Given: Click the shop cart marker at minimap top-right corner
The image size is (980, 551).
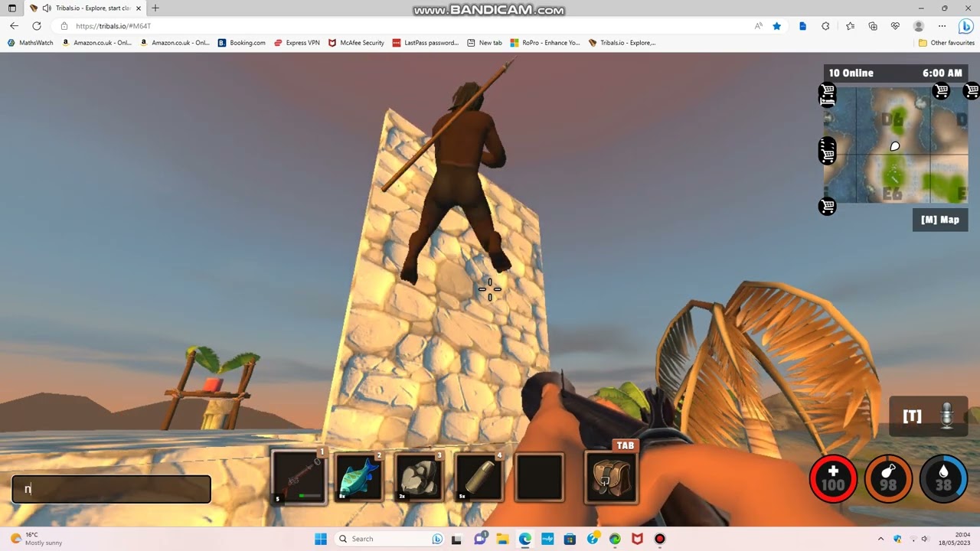Looking at the screenshot, I should 972,91.
